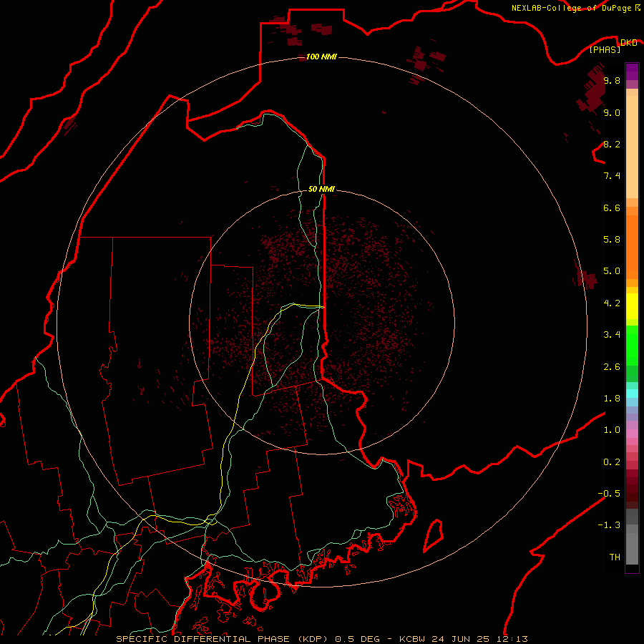Pick the bright yellow color band of the scale

coord(632,306)
